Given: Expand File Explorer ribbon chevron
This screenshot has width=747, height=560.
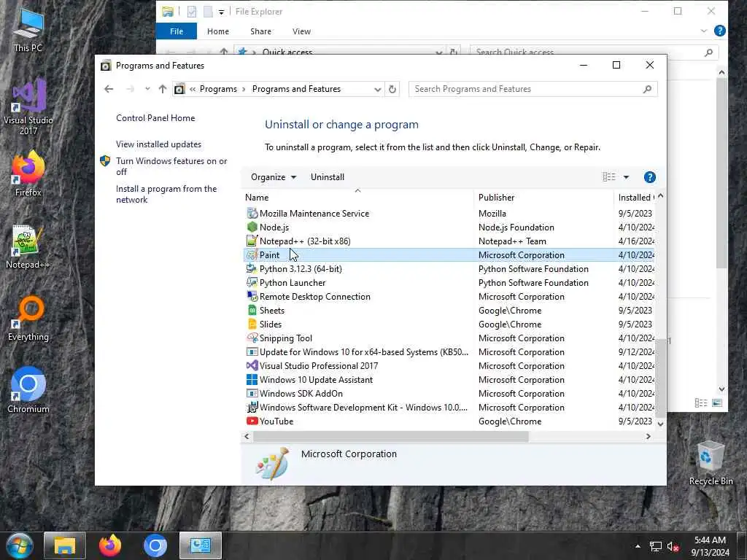Looking at the screenshot, I should [704, 31].
